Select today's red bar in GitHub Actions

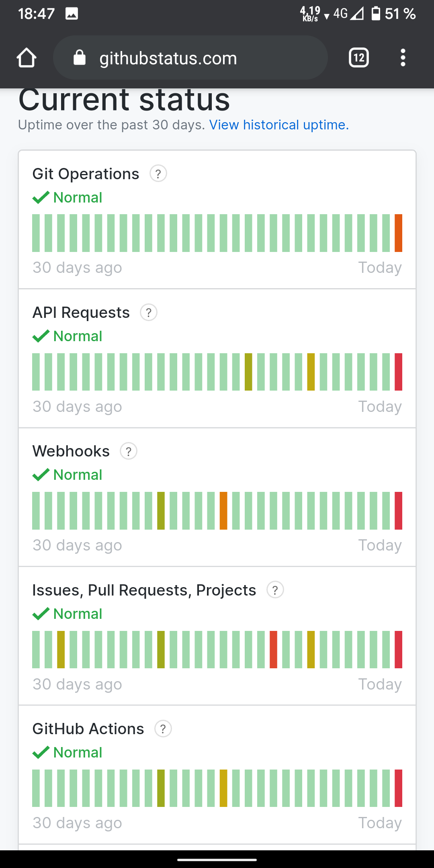[398, 788]
